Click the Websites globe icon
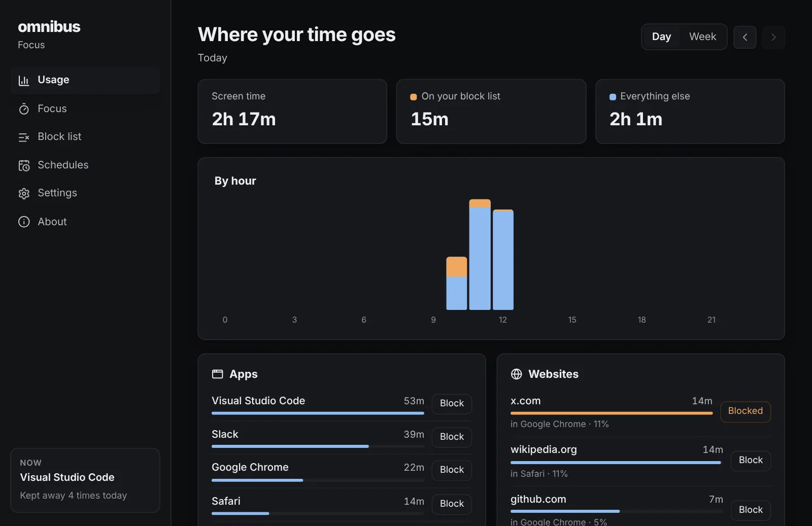812x526 pixels. [517, 374]
